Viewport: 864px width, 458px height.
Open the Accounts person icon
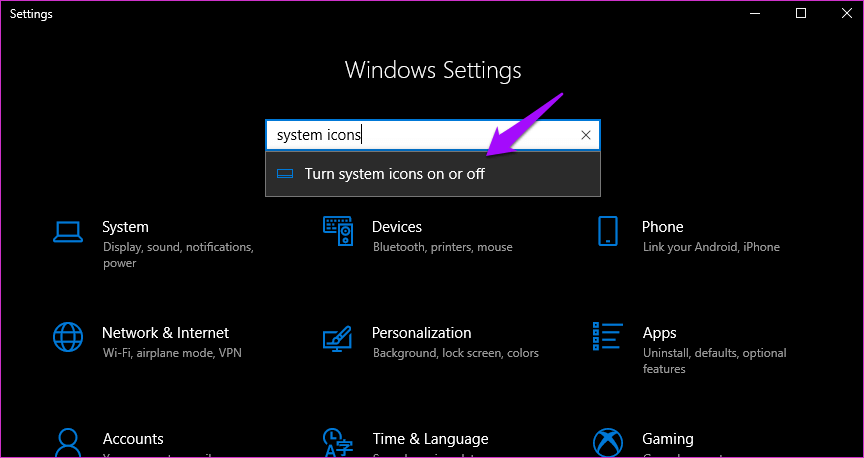pos(68,442)
